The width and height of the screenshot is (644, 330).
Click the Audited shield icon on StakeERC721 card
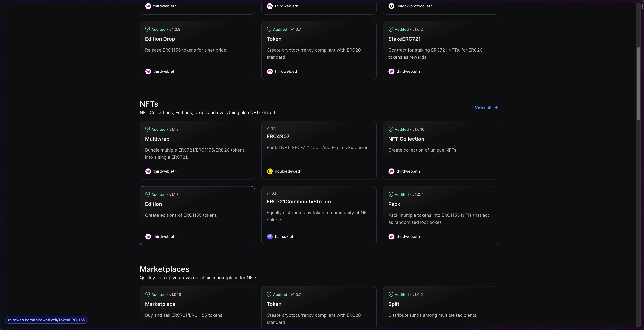coord(391,29)
